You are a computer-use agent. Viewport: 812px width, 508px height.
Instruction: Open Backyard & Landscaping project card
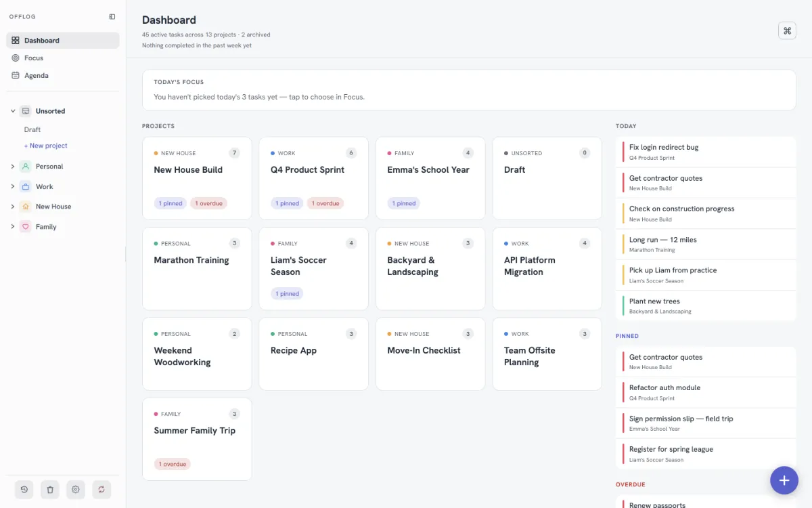click(430, 269)
